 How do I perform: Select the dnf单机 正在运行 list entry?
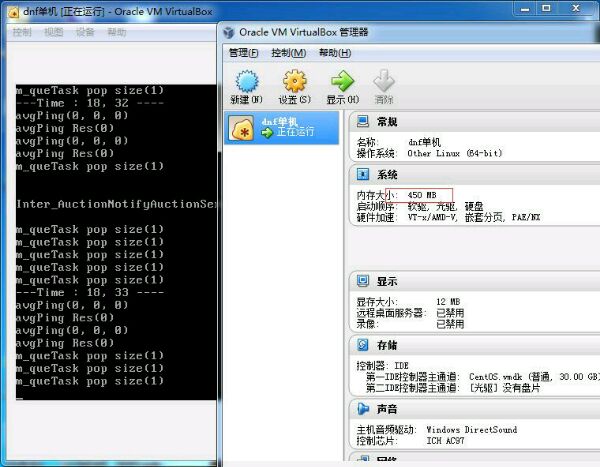(x=282, y=128)
